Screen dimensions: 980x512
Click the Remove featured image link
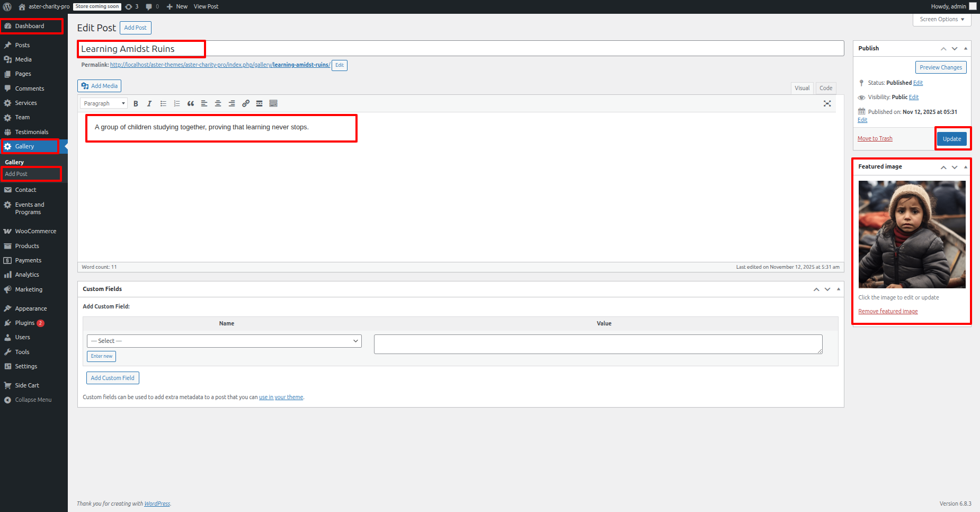coord(888,312)
